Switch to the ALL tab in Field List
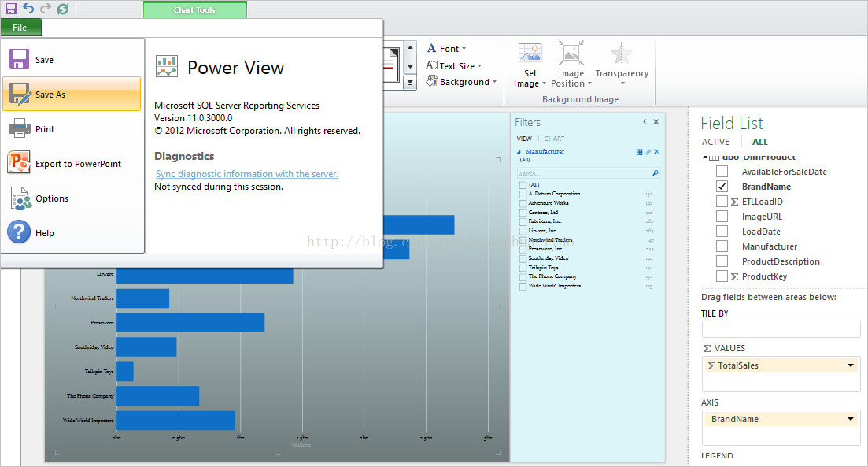The height and width of the screenshot is (467, 868). (x=759, y=142)
